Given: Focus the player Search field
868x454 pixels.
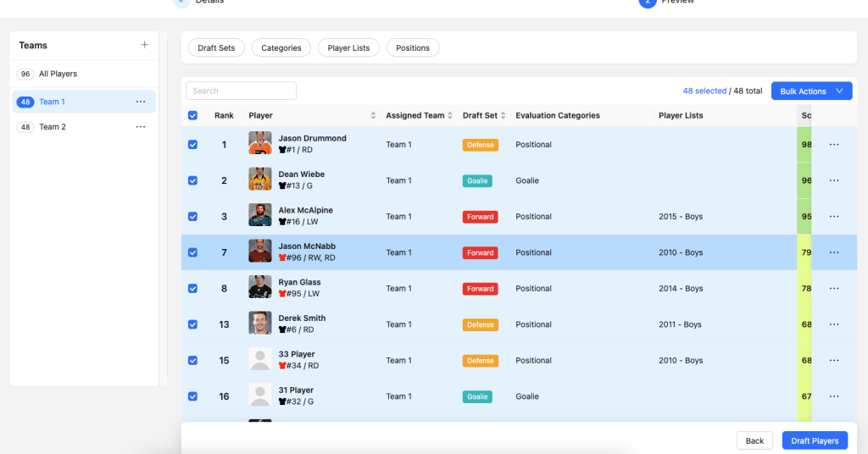Looking at the screenshot, I should tap(242, 91).
